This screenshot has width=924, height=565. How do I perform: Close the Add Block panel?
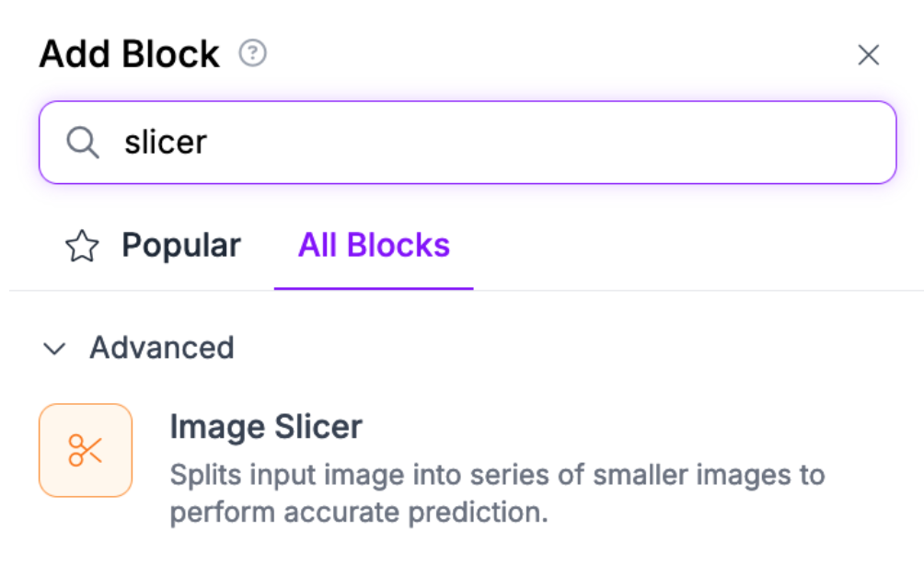click(x=868, y=55)
